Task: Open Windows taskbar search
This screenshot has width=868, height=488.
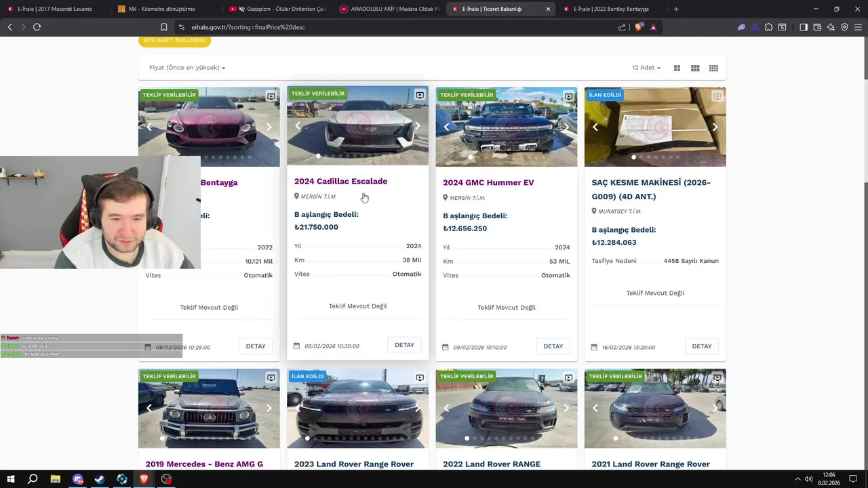Action: pos(32,479)
